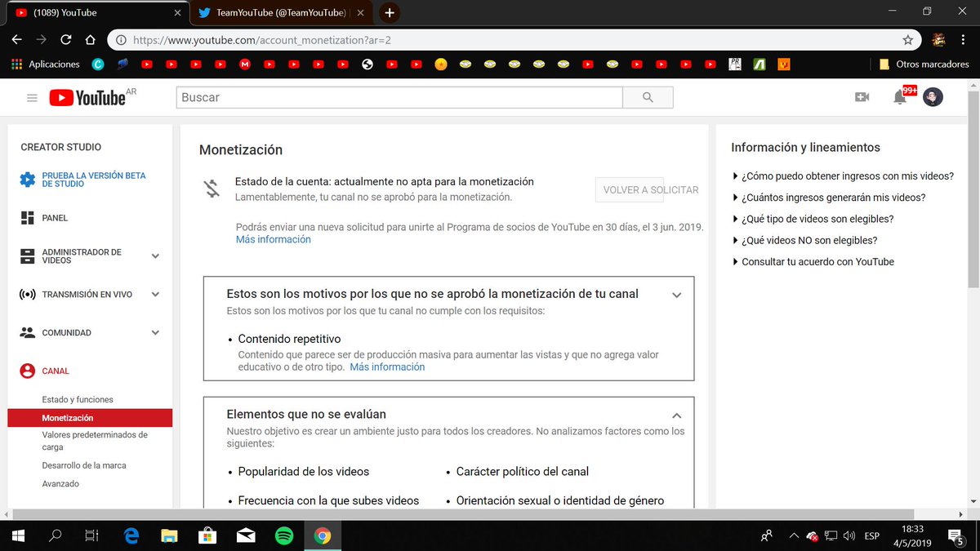This screenshot has width=980, height=551.
Task: Open Más información link under account status
Action: coord(274,239)
